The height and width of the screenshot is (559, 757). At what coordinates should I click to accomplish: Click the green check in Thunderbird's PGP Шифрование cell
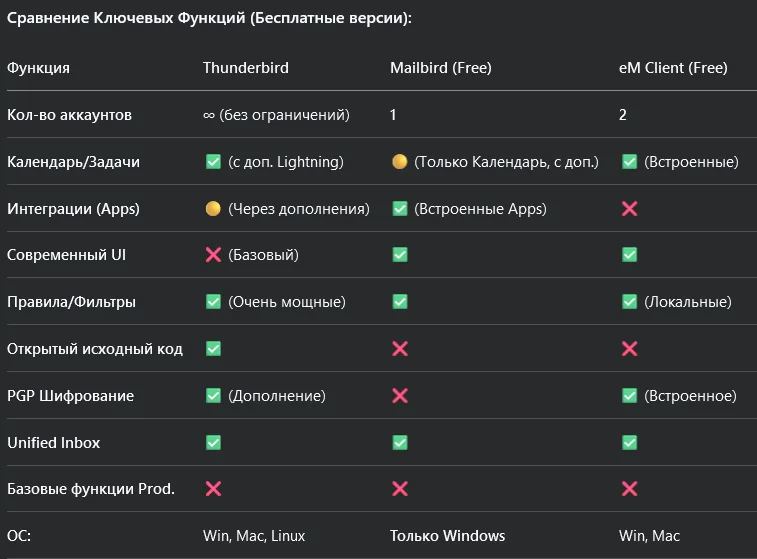(x=213, y=396)
